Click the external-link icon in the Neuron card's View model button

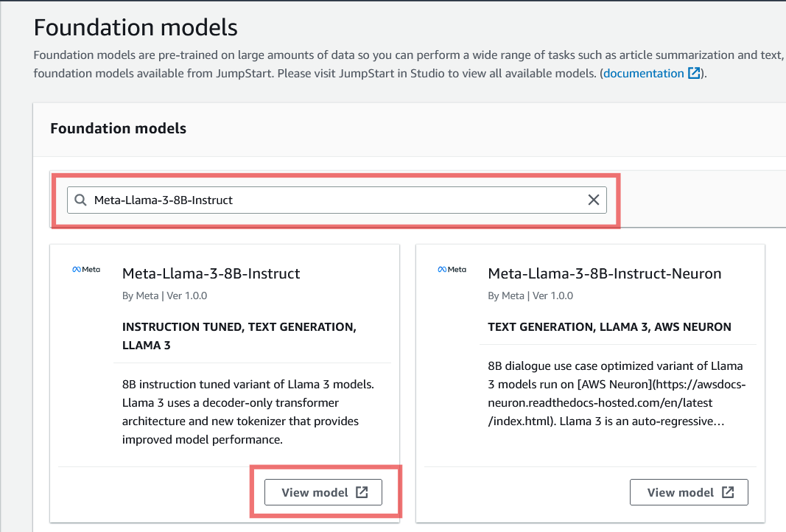point(728,492)
